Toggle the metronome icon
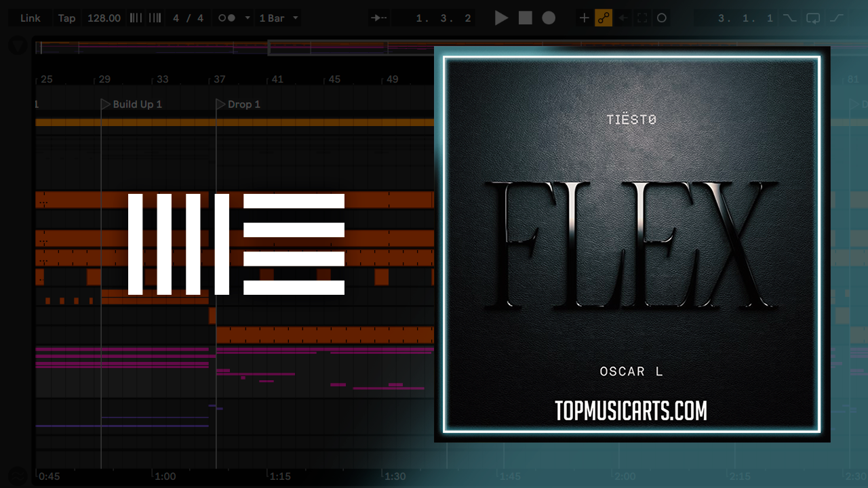Screen dimensions: 868x488 point(226,18)
